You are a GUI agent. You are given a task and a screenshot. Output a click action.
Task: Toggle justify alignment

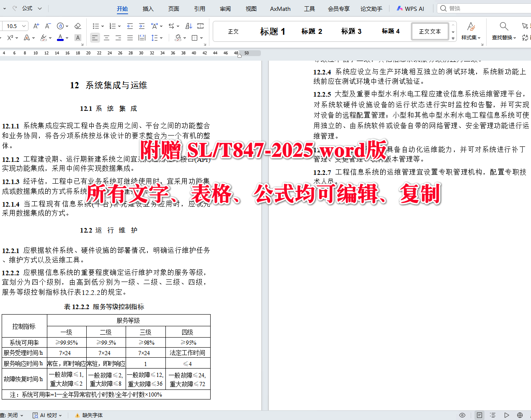pos(130,38)
